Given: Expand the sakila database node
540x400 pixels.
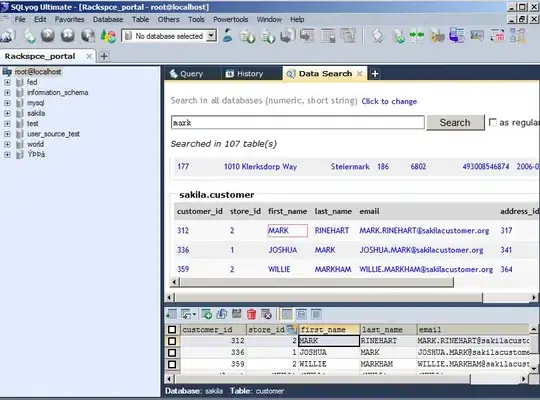Looking at the screenshot, I should coord(7,113).
